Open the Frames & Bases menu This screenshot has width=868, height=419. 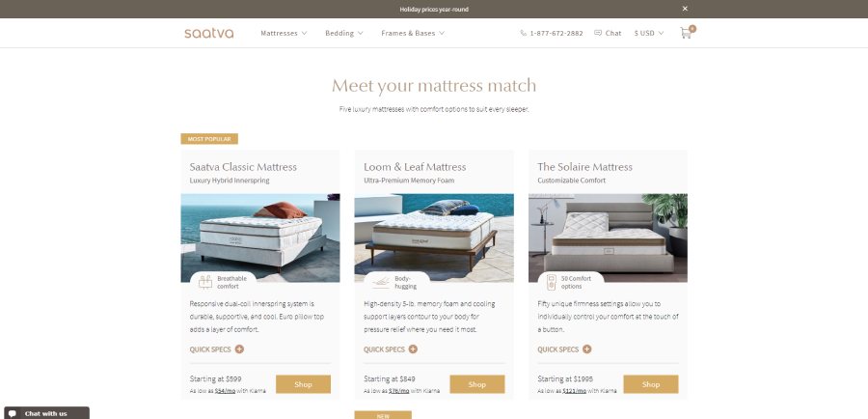[x=413, y=33]
